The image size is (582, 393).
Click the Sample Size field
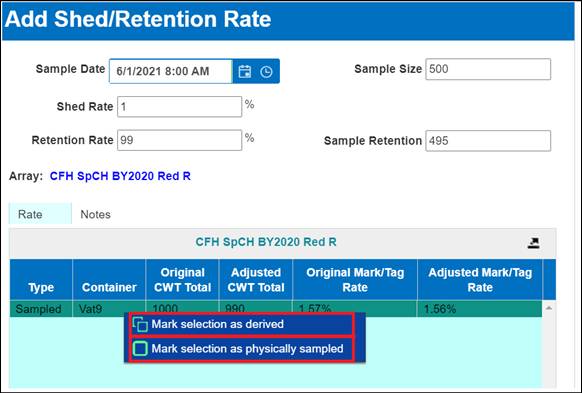[488, 69]
